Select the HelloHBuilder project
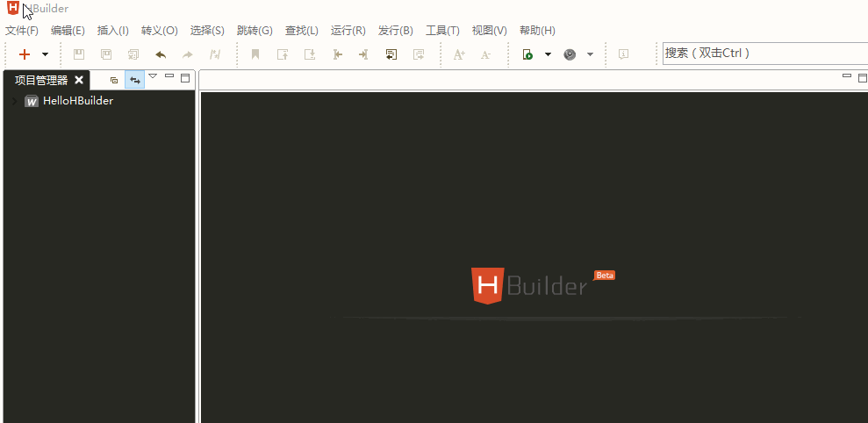Viewport: 868px width, 423px height. tap(78, 101)
